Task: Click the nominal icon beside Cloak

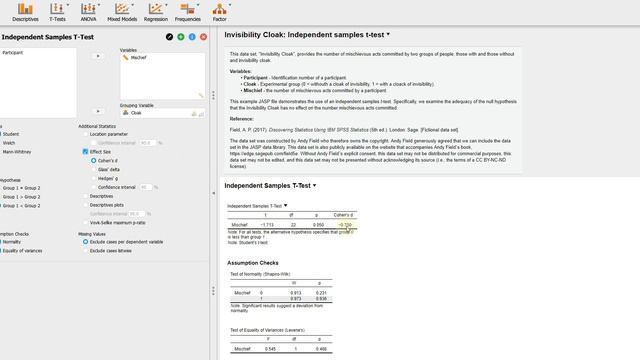Action: (x=125, y=113)
